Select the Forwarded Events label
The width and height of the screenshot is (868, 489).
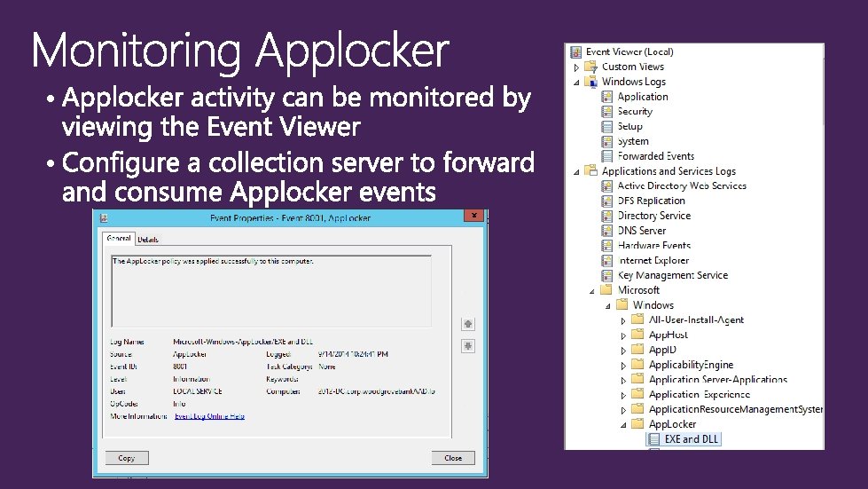pyautogui.click(x=656, y=156)
